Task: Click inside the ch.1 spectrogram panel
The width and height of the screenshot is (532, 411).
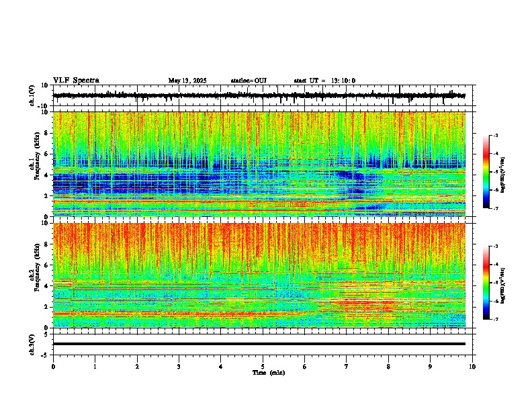Action: coord(259,164)
